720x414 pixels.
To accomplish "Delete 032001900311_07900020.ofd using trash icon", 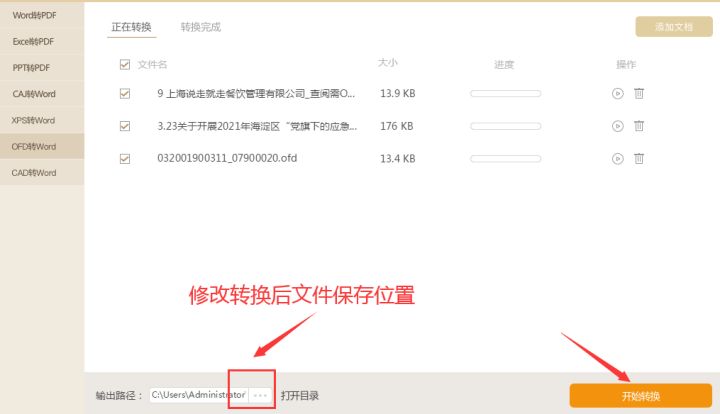I will click(x=639, y=159).
